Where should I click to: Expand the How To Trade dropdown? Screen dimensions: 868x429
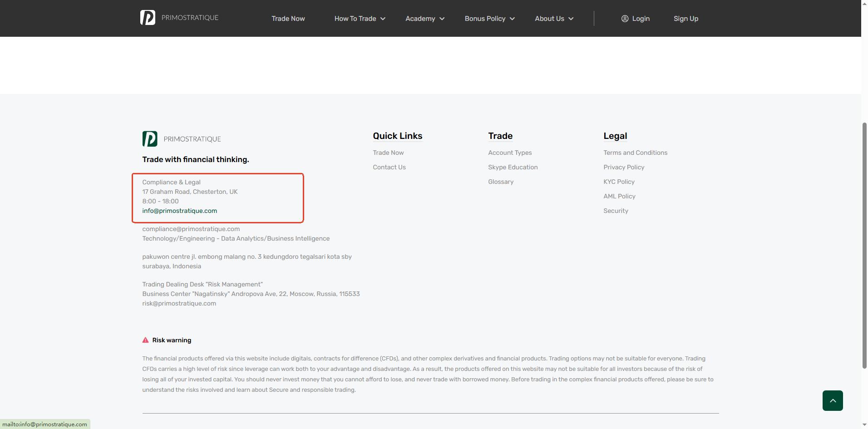pos(360,19)
